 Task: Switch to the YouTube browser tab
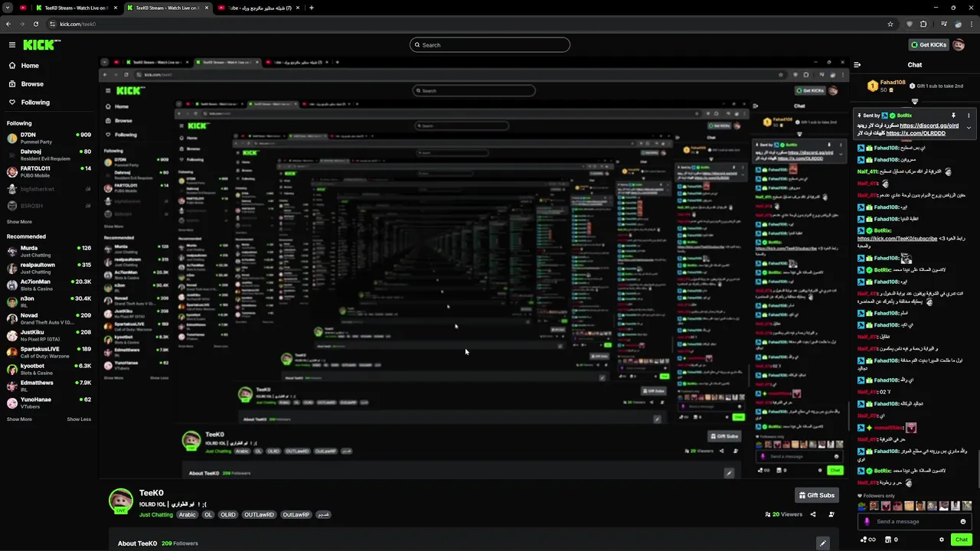coord(258,8)
